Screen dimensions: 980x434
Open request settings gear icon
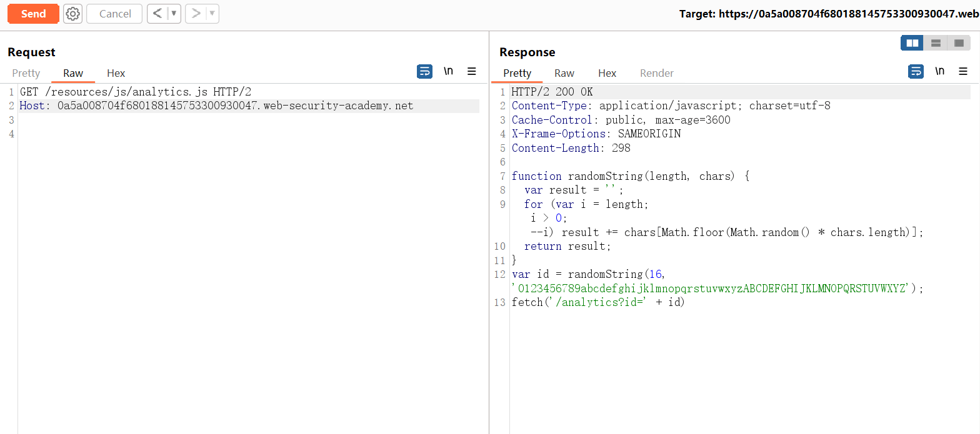(73, 14)
